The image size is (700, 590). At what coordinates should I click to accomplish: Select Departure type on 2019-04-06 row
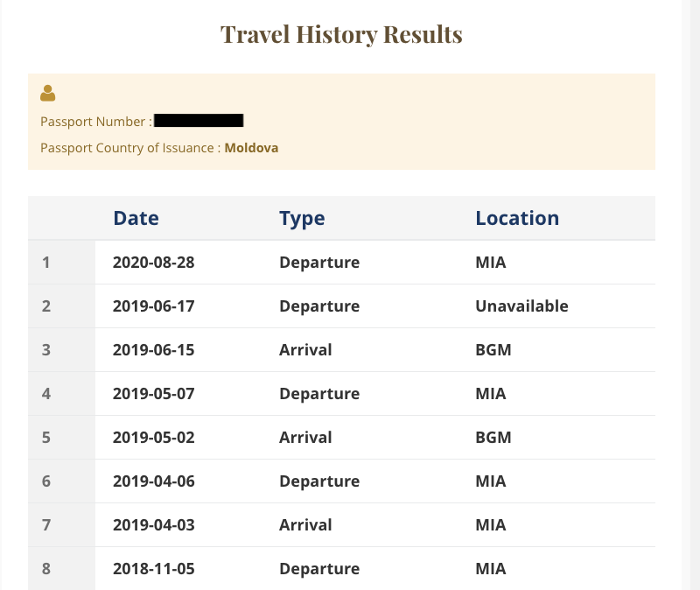click(x=319, y=481)
